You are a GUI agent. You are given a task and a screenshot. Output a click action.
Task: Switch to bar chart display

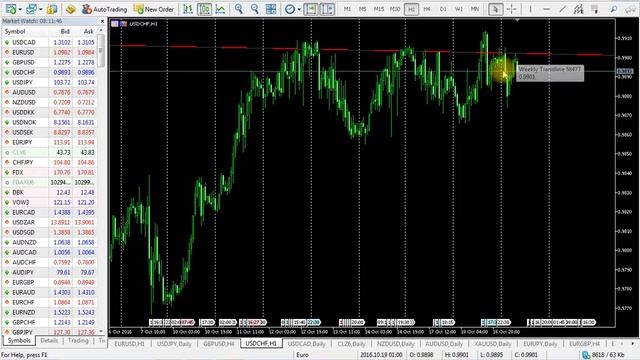(x=188, y=9)
